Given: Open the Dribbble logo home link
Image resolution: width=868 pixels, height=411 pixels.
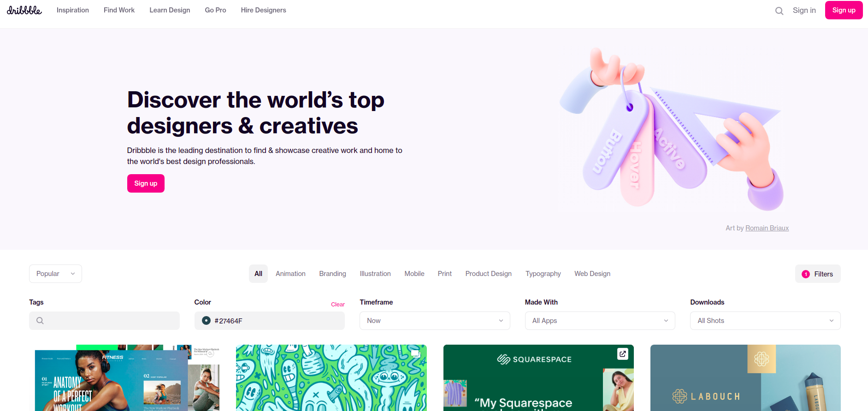Looking at the screenshot, I should click(24, 10).
